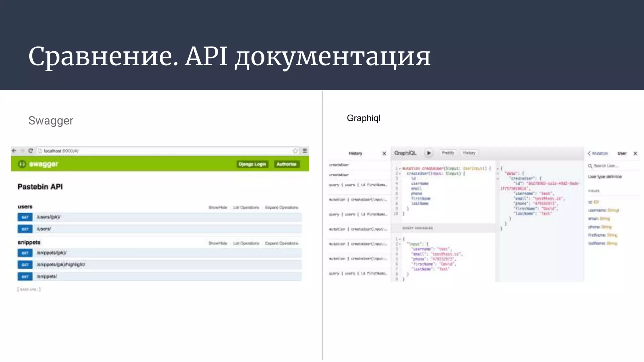
Task: Click List Operations for users section
Action: (246, 207)
